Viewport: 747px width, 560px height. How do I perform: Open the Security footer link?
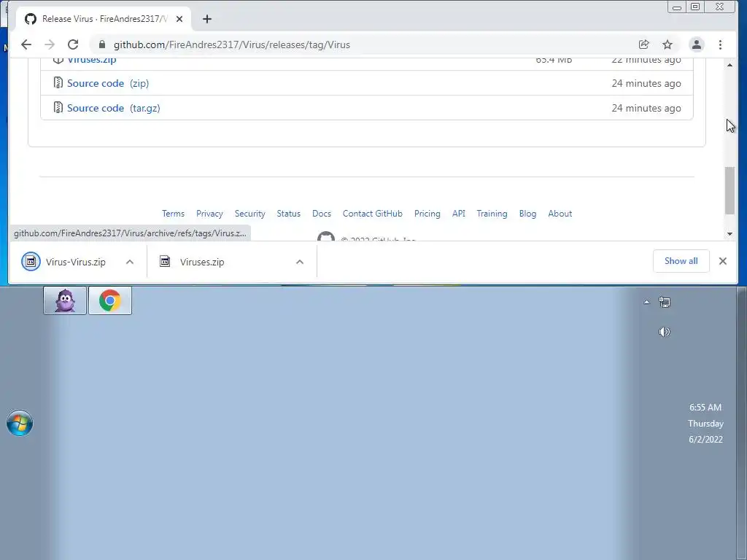tap(249, 214)
